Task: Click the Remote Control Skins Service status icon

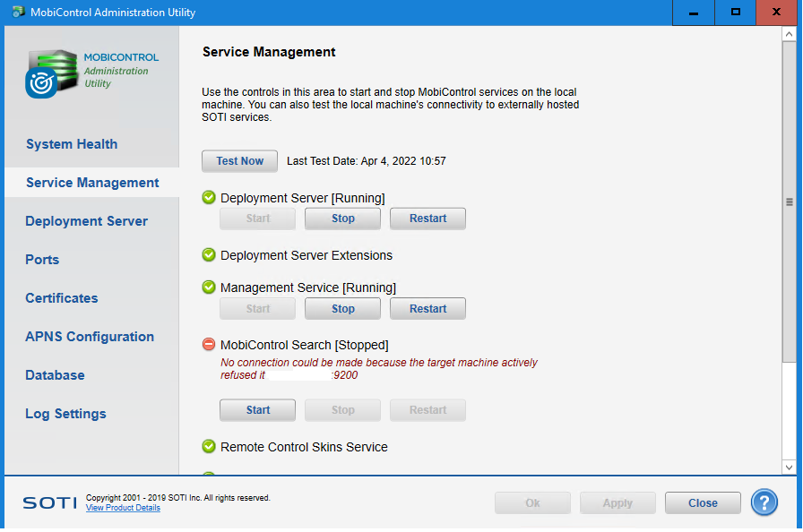Action: point(209,447)
